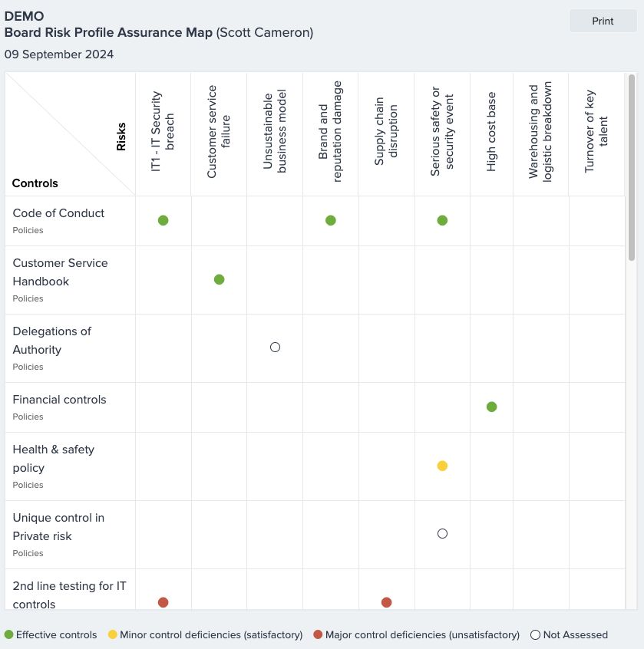644x649 pixels.
Task: Click Effective controls green legend swatch
Action: (x=9, y=635)
